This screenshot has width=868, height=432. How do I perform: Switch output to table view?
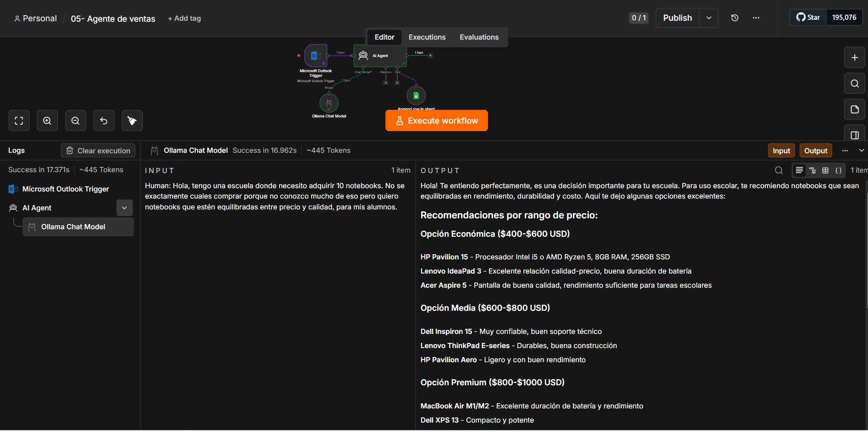[x=825, y=170]
